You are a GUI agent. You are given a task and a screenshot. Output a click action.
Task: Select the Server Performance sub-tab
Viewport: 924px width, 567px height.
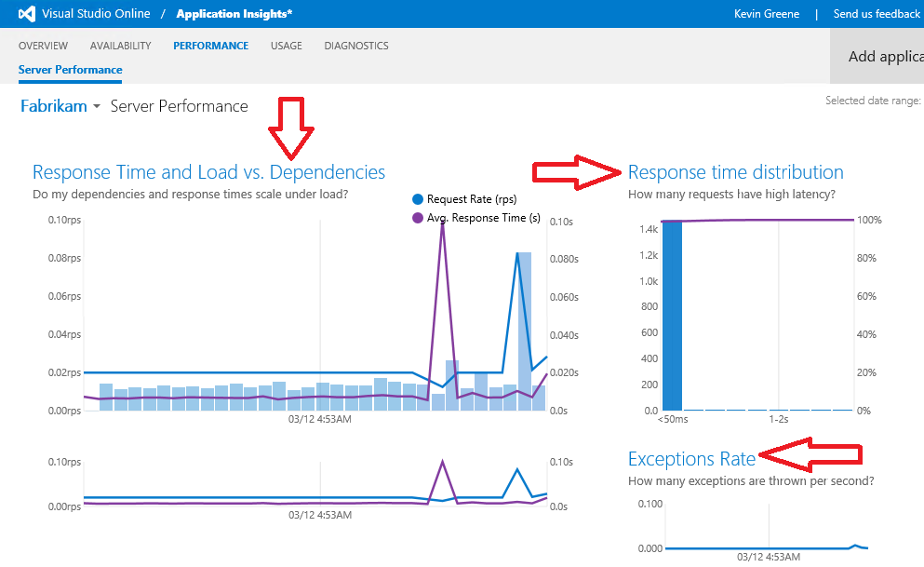coord(69,70)
